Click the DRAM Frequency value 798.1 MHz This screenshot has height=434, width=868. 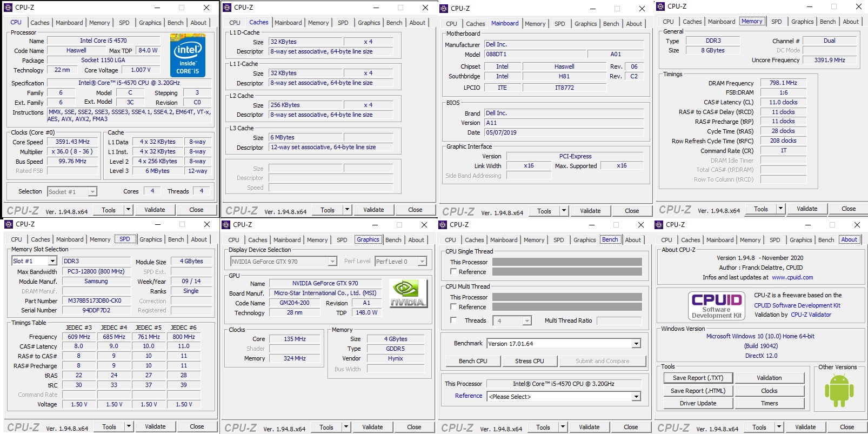(783, 83)
